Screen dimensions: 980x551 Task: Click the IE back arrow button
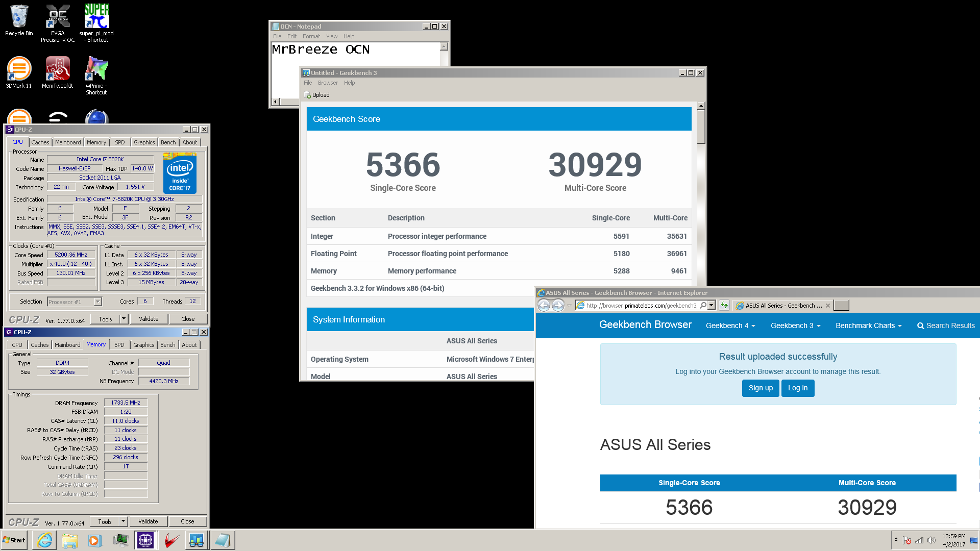[544, 305]
